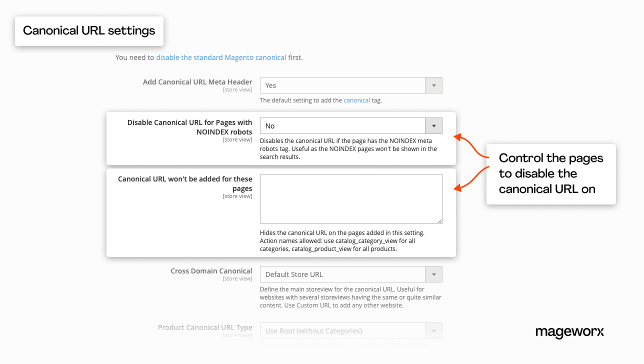
Task: Click the mageworx logo
Action: 569,332
